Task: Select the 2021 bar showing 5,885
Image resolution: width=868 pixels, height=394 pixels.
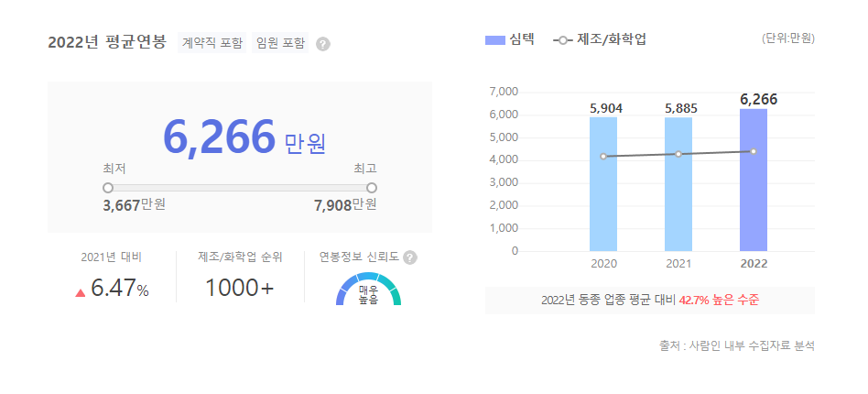Action: [678, 183]
